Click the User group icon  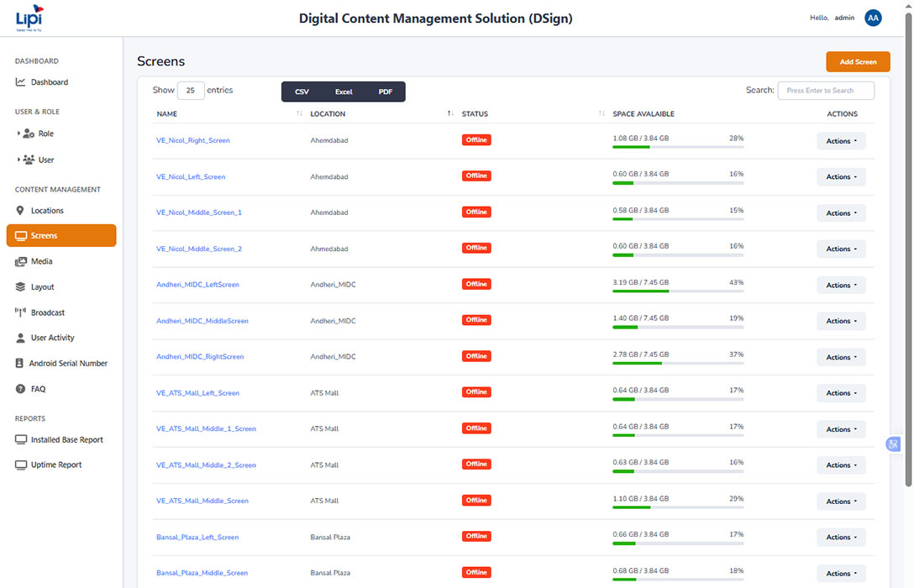(29, 160)
